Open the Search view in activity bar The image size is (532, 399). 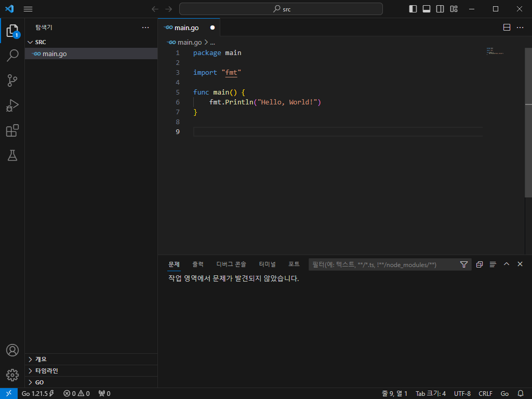[x=12, y=56]
